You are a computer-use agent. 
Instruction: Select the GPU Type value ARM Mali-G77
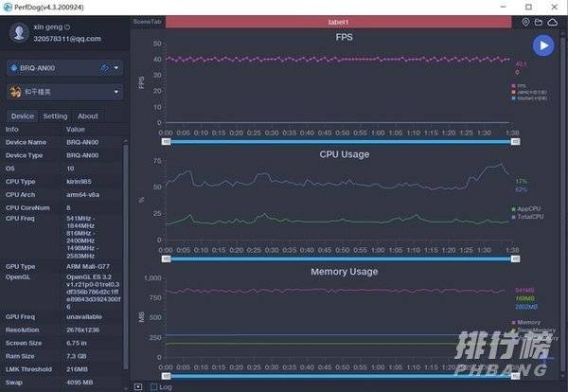88,266
